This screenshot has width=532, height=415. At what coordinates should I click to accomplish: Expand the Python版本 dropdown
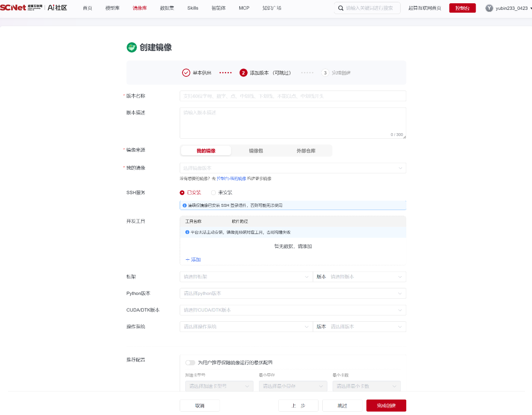click(x=293, y=294)
